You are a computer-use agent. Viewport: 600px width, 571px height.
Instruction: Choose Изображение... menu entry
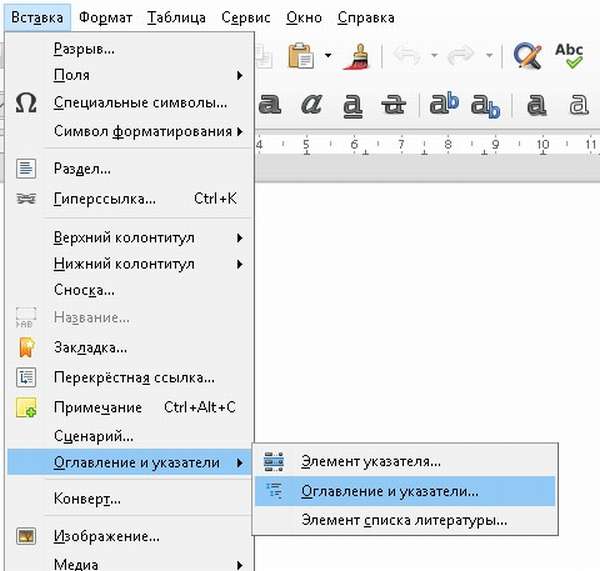129,536
